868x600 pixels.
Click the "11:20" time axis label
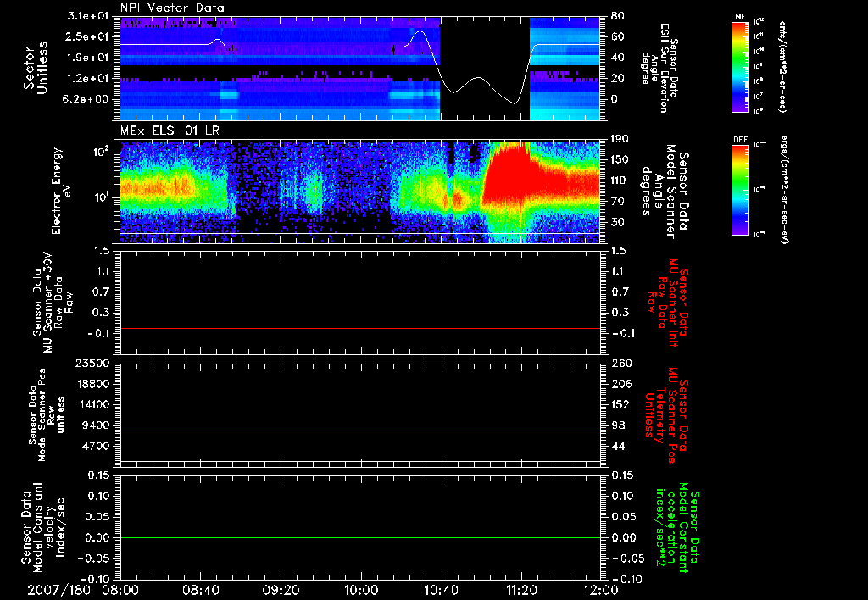click(521, 590)
